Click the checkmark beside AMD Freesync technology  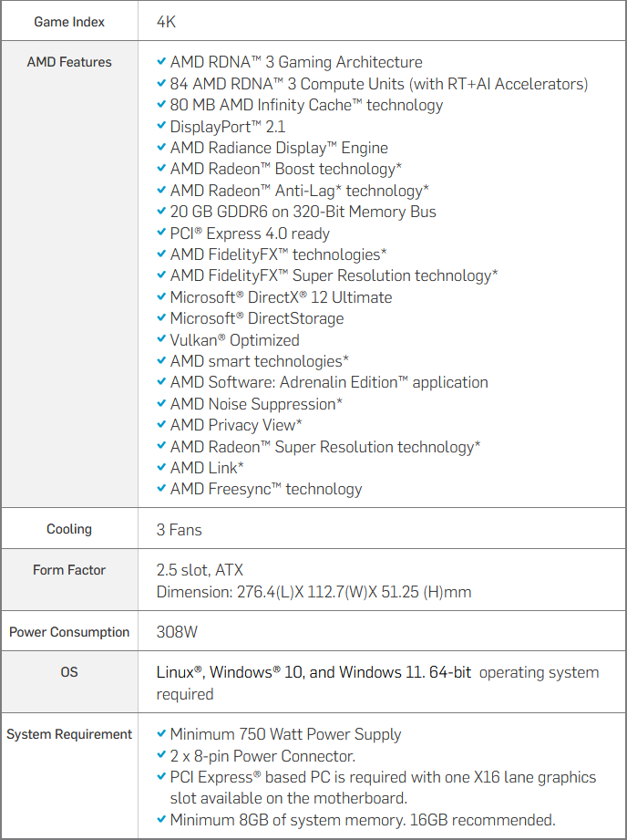click(x=161, y=488)
